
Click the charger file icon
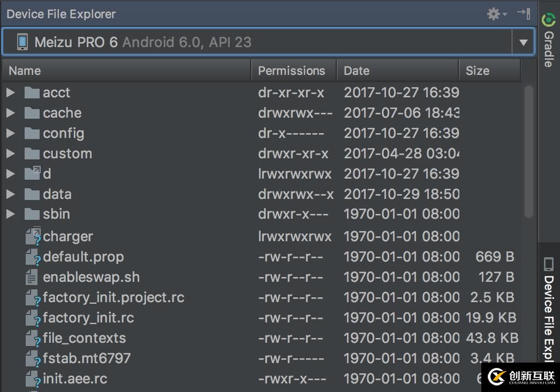(33, 236)
